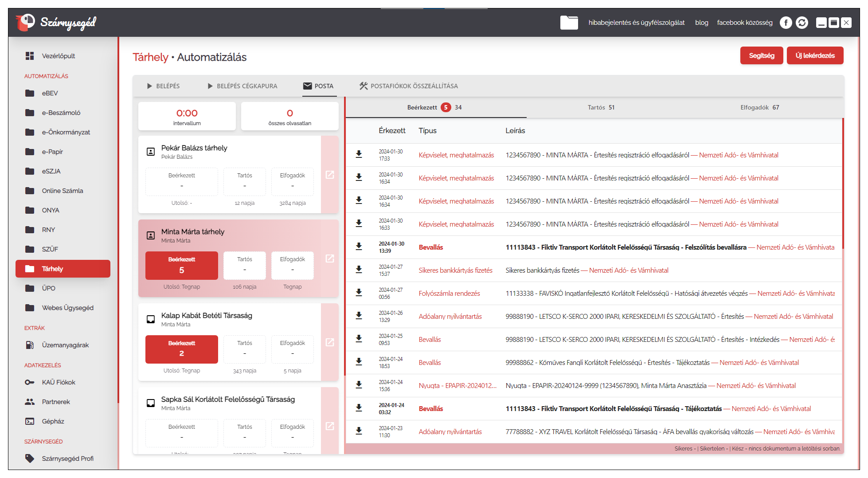Screen dimensions: 868x478
Task: Open the hibabejelentés és ügyfélszolgálat link
Action: click(x=636, y=23)
